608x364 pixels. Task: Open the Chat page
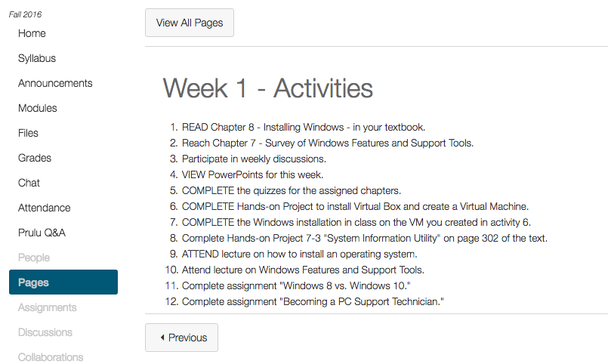(x=29, y=183)
